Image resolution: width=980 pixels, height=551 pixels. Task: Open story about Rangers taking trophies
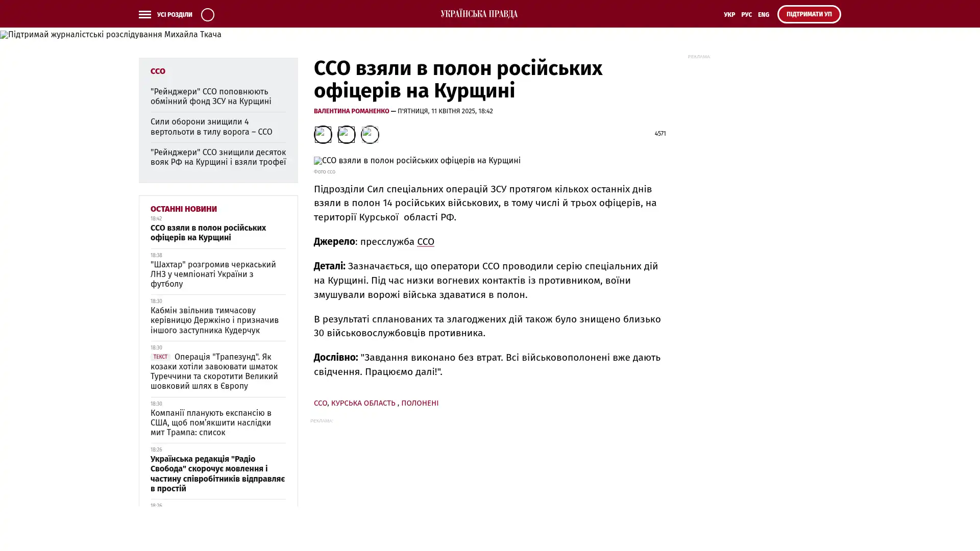coord(218,157)
